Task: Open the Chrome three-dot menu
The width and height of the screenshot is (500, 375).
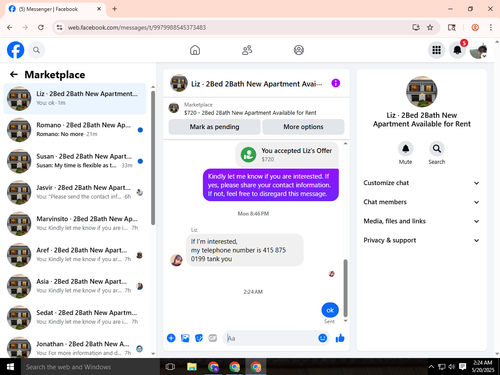Action: (491, 27)
